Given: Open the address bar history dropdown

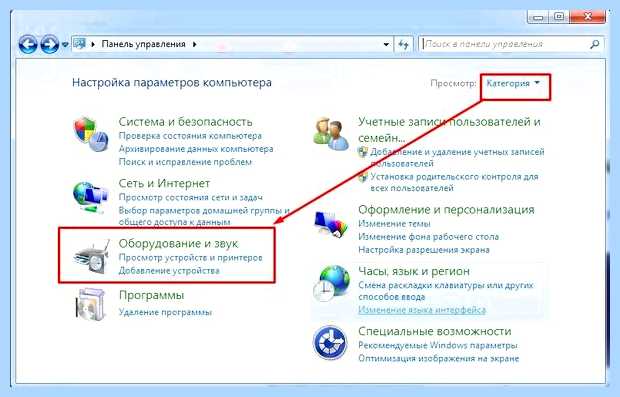Looking at the screenshot, I should [x=386, y=44].
